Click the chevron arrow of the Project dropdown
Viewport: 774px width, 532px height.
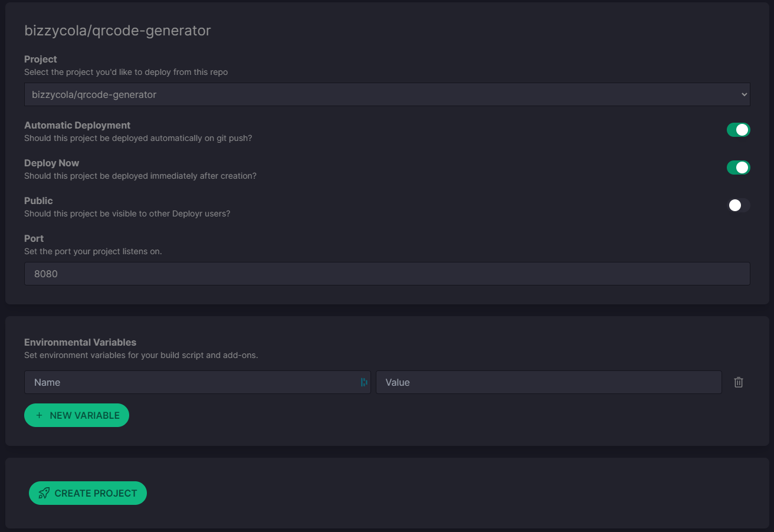click(x=744, y=94)
